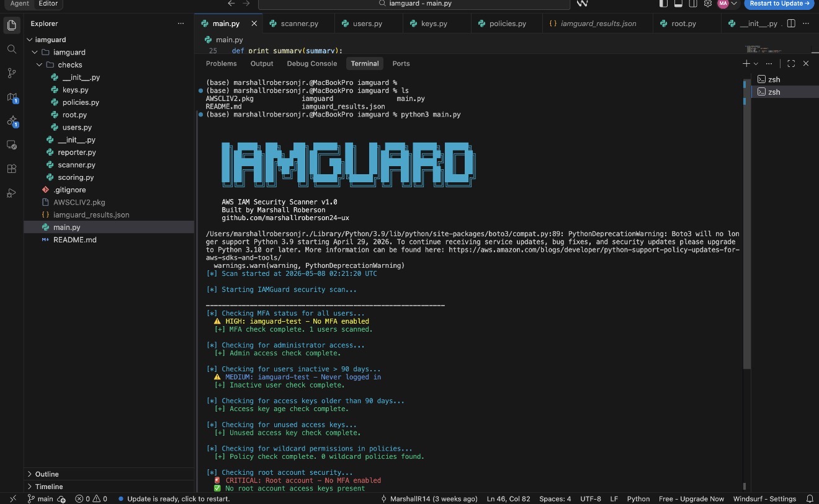The width and height of the screenshot is (819, 504).
Task: Close the terminal panel
Action: [x=806, y=63]
